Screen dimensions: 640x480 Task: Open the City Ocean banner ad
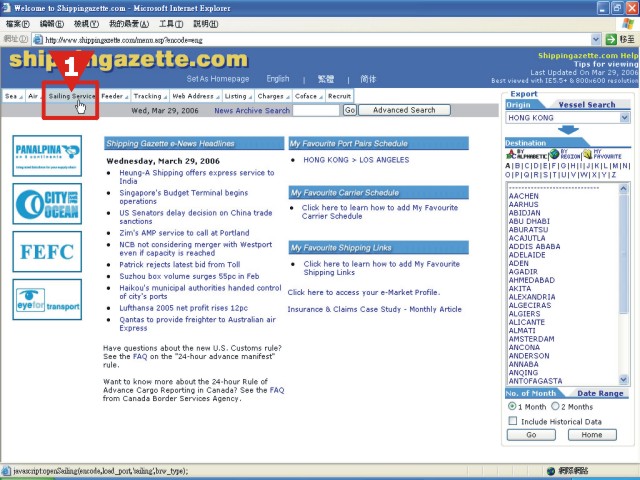[x=47, y=204]
